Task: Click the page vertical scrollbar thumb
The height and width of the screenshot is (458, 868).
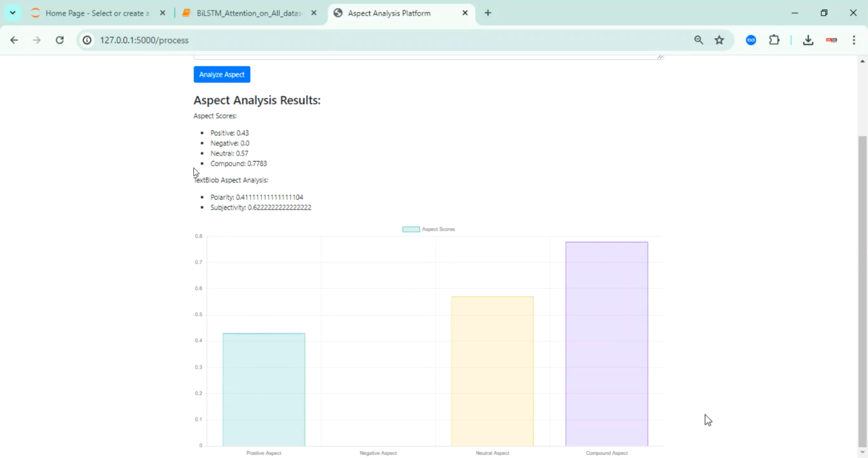Action: (862, 290)
